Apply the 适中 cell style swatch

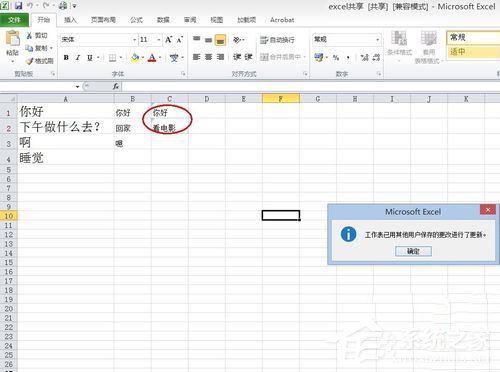473,52
